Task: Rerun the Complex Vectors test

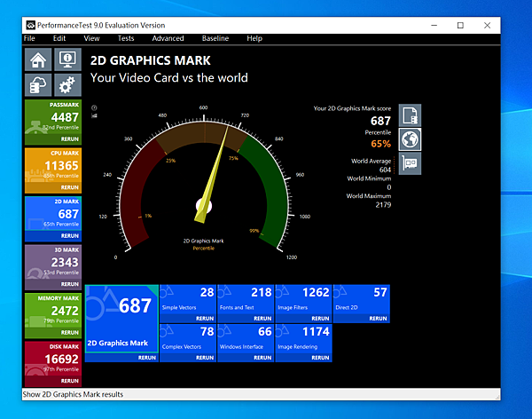Action: click(205, 358)
